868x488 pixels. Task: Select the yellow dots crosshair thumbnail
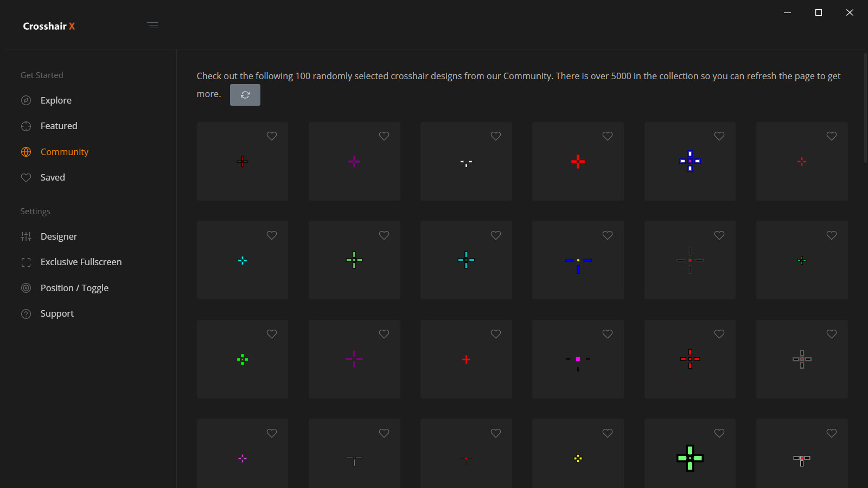578,459
